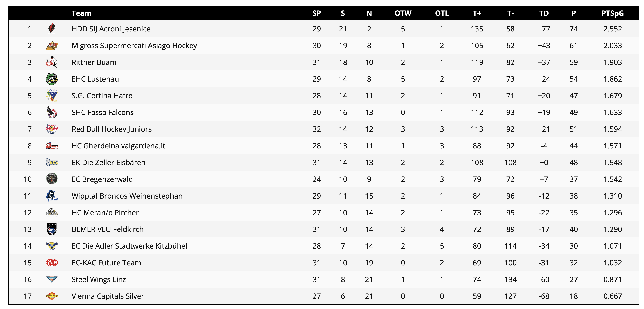Click the Vienna Capitals Silver logo
Screen dimensions: 644x309
pyautogui.click(x=52, y=296)
